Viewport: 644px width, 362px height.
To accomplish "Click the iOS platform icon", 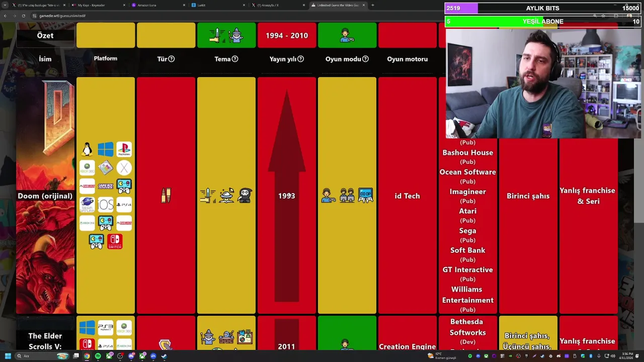I will 106,205.
